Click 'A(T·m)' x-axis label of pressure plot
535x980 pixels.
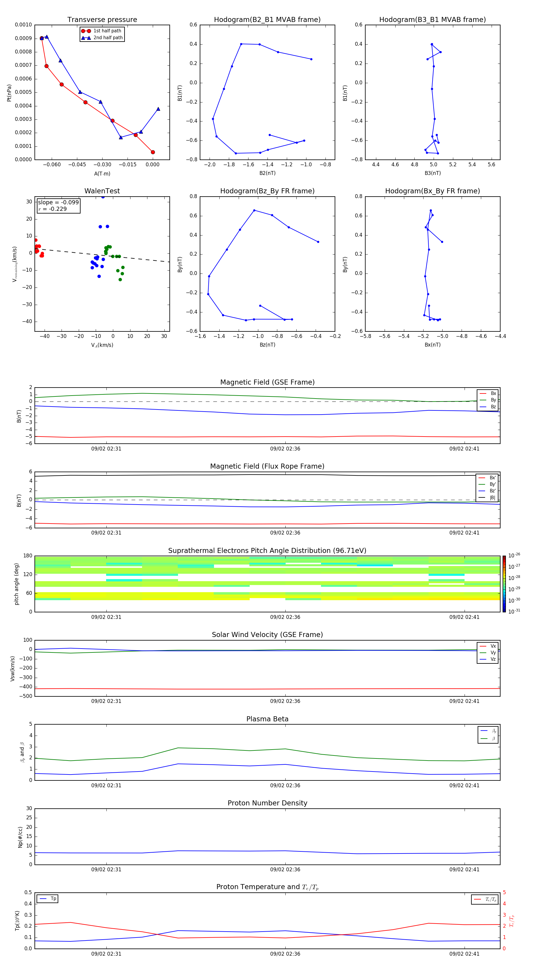pyautogui.click(x=102, y=173)
